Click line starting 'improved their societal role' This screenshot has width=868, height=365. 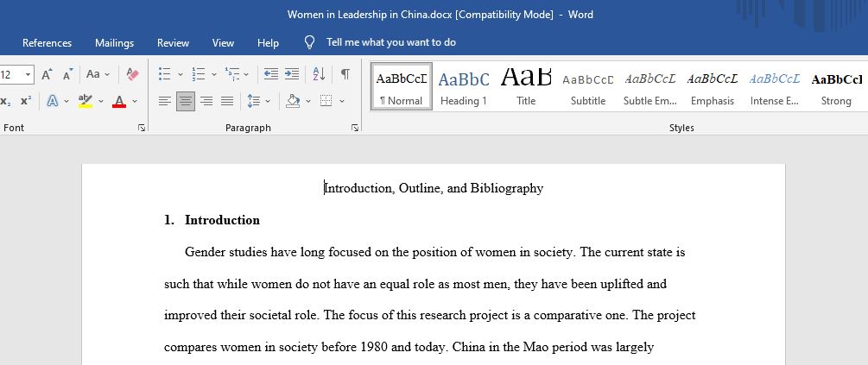click(x=429, y=316)
